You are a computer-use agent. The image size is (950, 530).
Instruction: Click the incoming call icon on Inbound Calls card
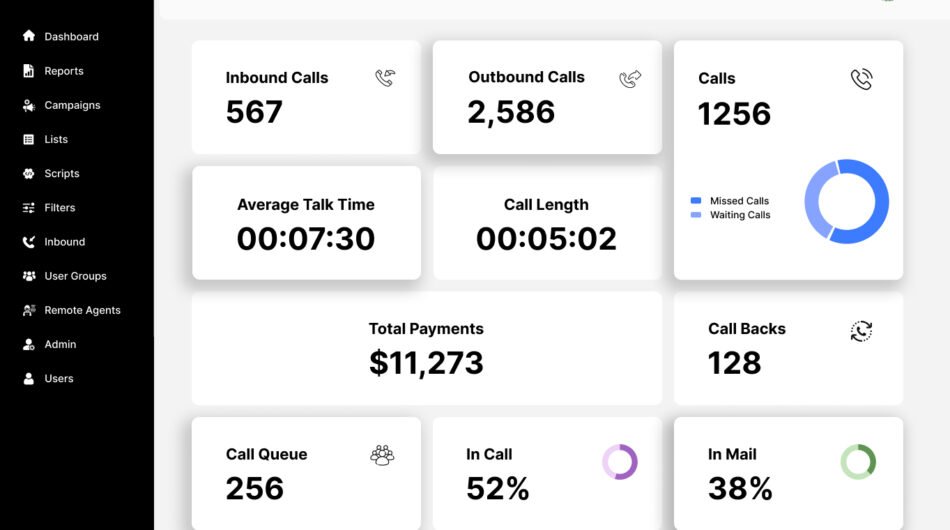(x=385, y=78)
